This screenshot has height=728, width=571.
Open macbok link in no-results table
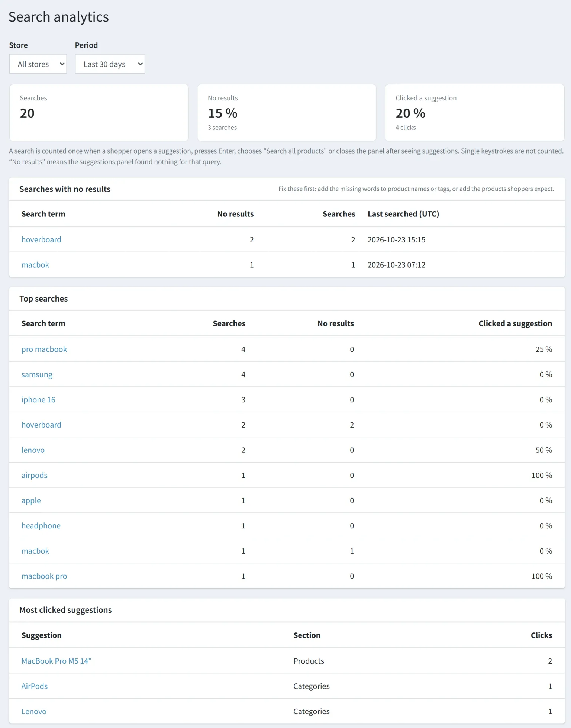35,265
